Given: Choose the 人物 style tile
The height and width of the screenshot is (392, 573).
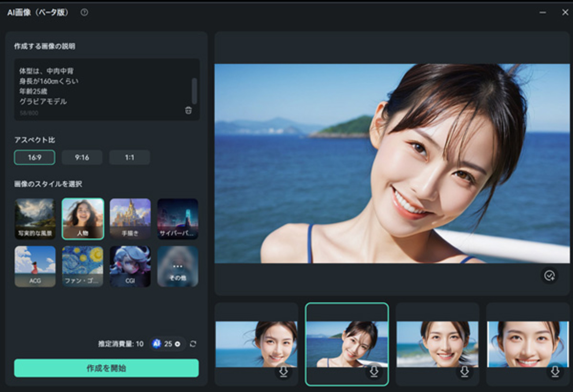Looking at the screenshot, I should pos(83,219).
